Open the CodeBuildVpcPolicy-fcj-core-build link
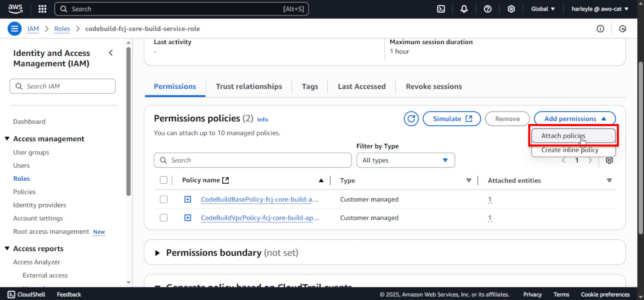The image size is (644, 300). click(x=260, y=218)
